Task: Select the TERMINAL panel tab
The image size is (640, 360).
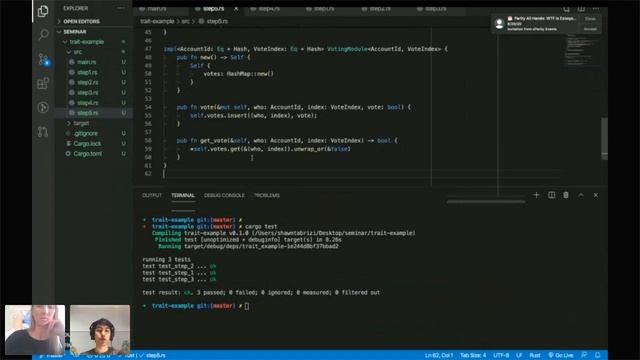Action: point(183,196)
